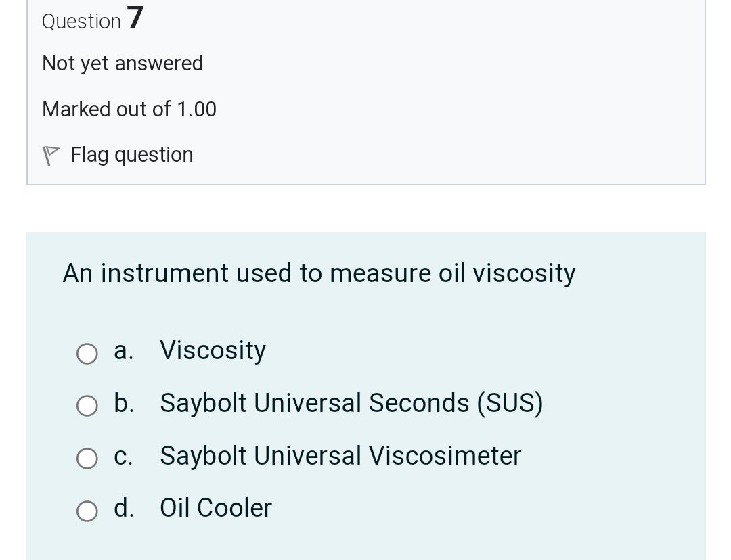731x560 pixels.
Task: Click the Oil Cooler answer label
Action: (216, 508)
